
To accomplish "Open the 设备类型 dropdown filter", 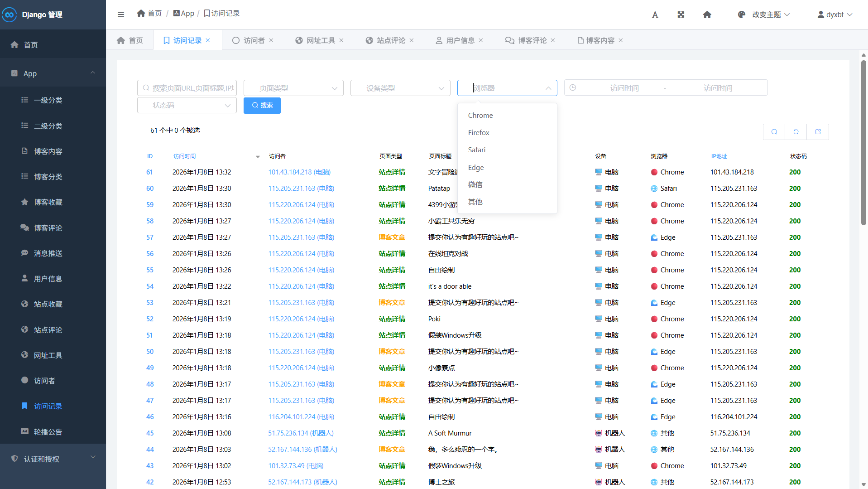I will pos(400,88).
